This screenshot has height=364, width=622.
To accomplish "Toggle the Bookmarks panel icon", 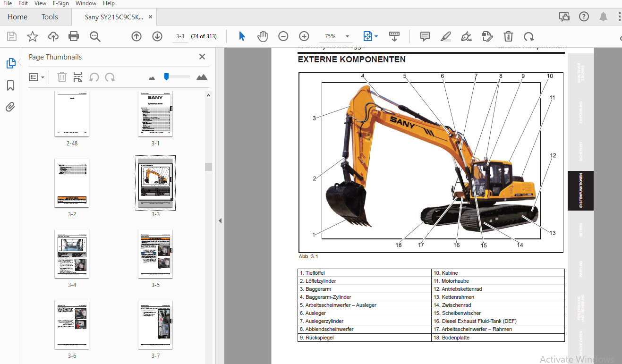I will (x=10, y=85).
